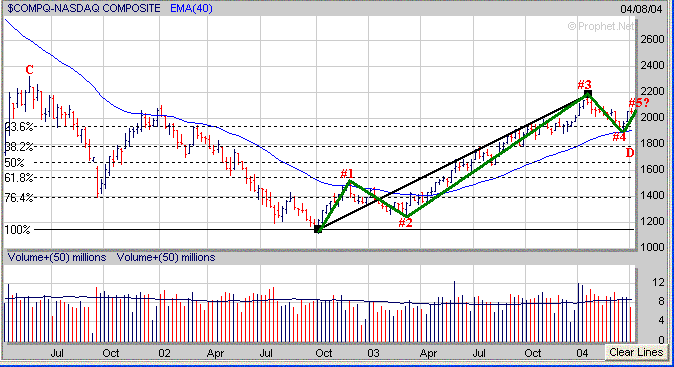Click the 02 year label on time axis
This screenshot has width=674, height=367.
(164, 353)
